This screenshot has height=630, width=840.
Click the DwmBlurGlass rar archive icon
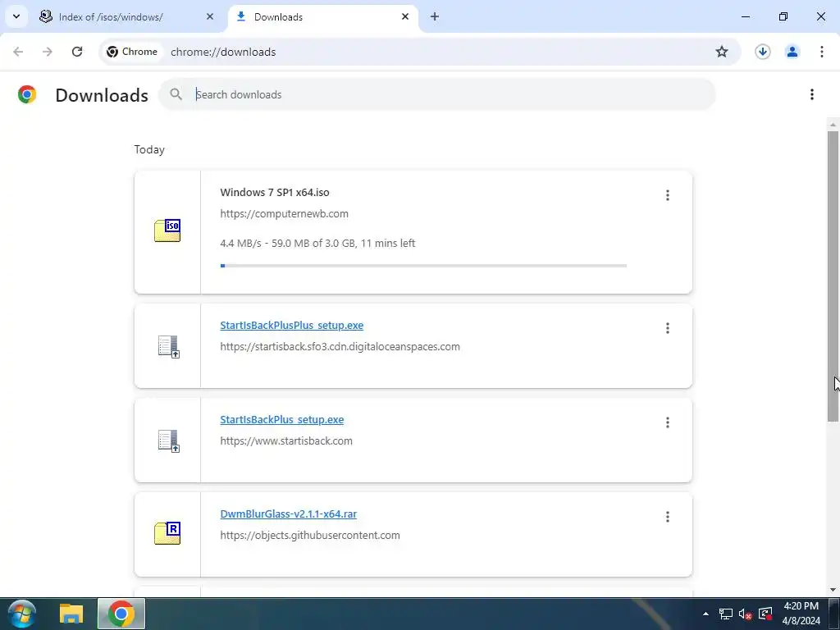tap(167, 533)
